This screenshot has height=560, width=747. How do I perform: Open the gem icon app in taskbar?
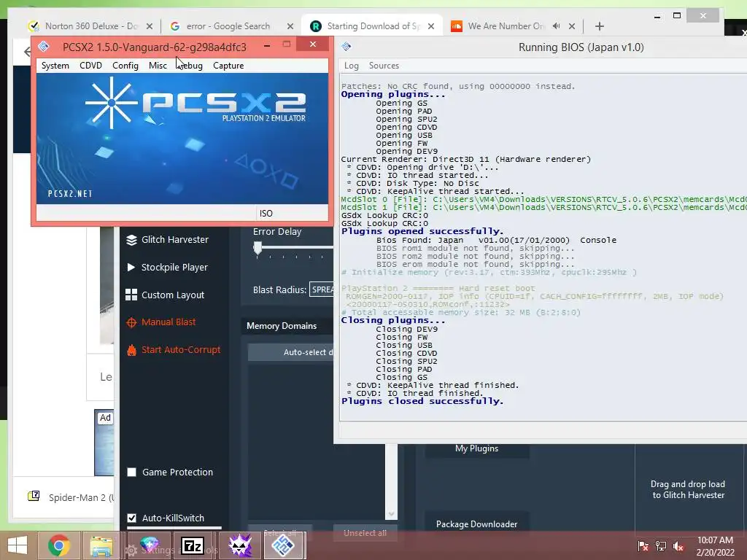coord(149,544)
